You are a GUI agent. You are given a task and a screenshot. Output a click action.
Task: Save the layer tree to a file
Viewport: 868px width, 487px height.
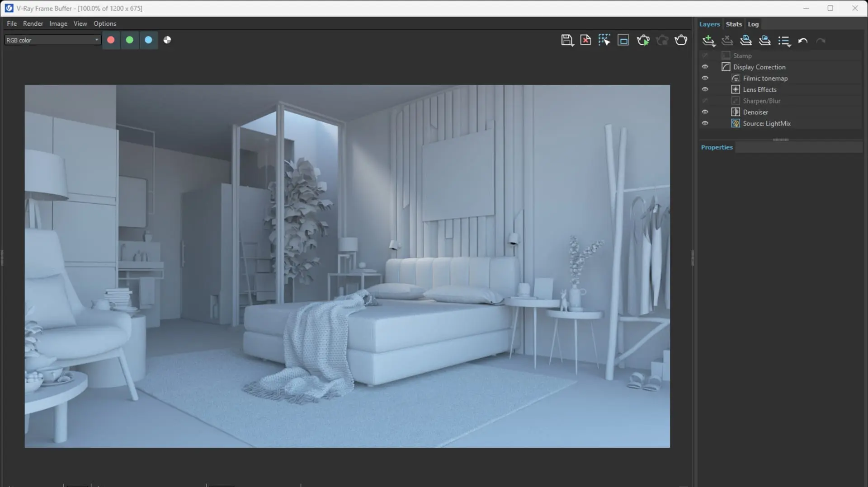tap(745, 40)
